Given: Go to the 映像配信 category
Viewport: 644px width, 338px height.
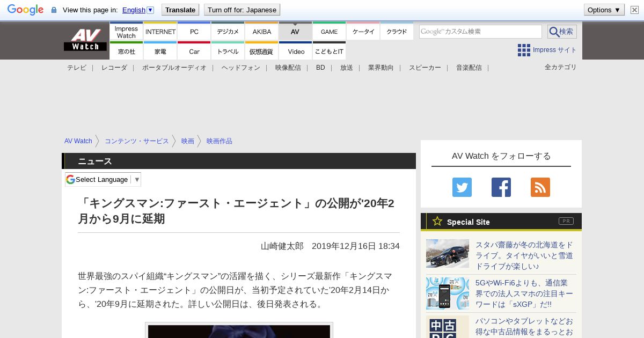Looking at the screenshot, I should click(288, 68).
